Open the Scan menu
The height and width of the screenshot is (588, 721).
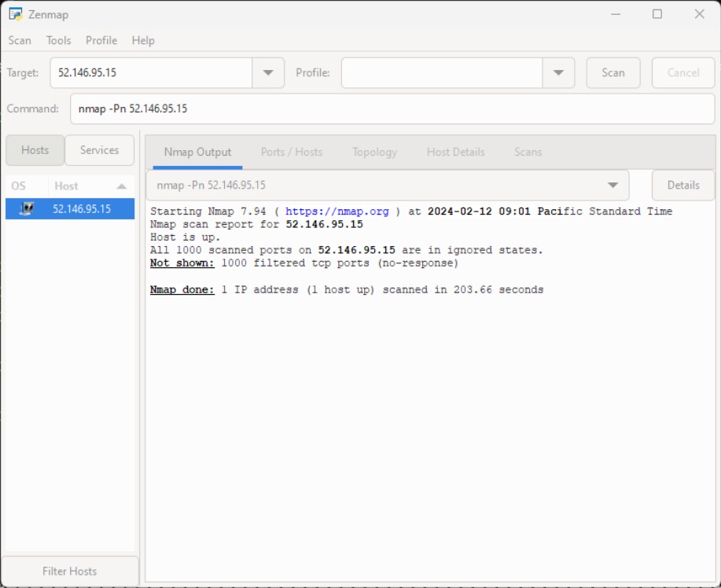(20, 40)
